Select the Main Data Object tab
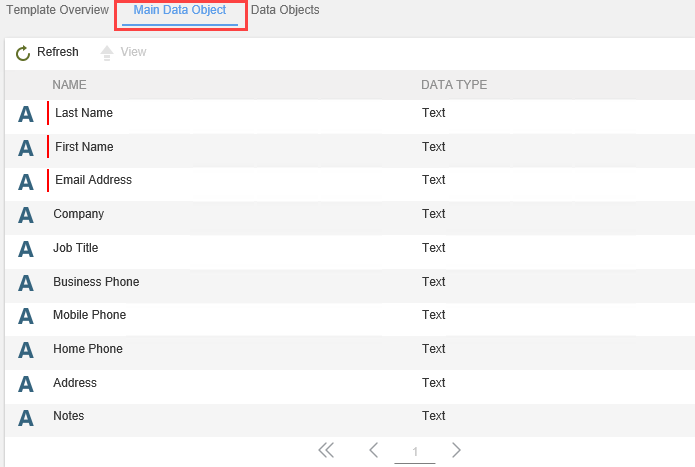Screen dimensions: 695x467 [180, 10]
